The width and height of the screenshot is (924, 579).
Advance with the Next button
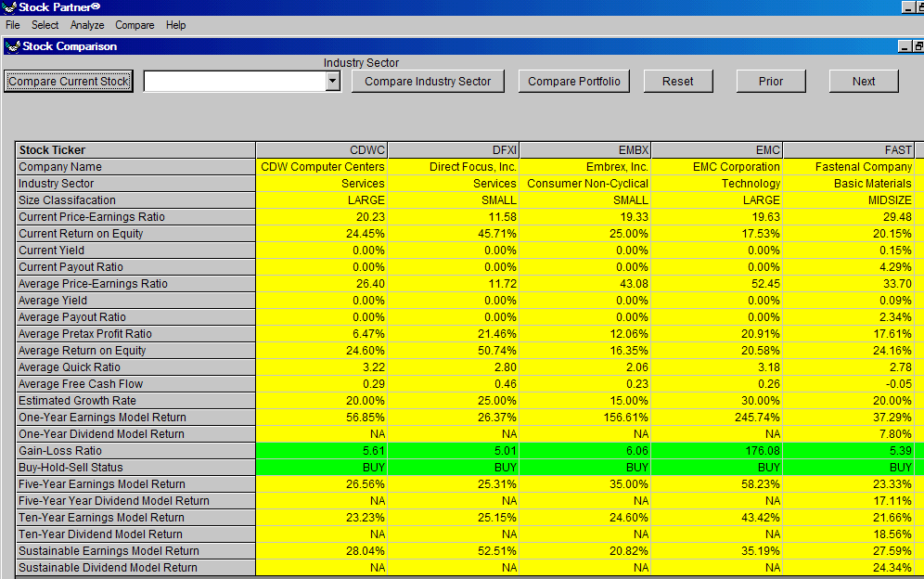pyautogui.click(x=864, y=82)
